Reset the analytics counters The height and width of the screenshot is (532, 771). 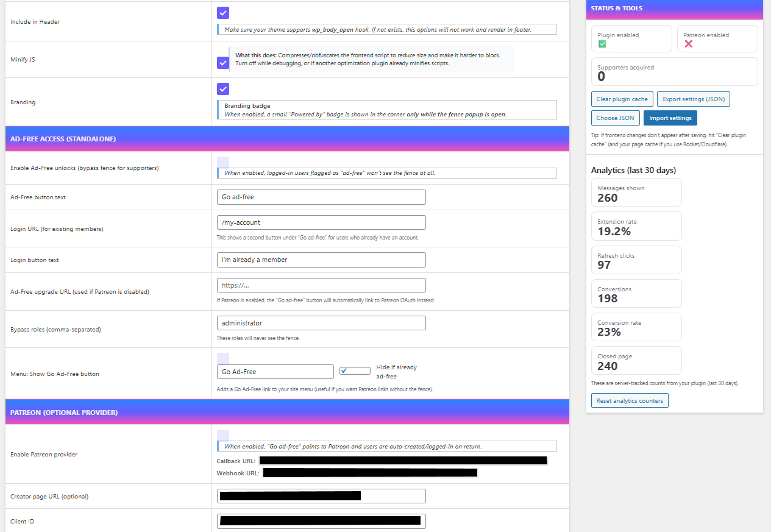[x=630, y=400]
